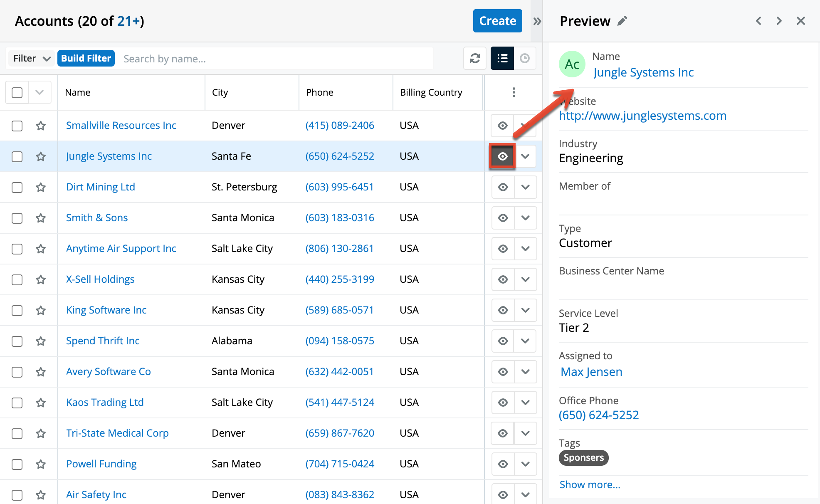
Task: Check the Smith & Sons row checkbox
Action: point(17,218)
